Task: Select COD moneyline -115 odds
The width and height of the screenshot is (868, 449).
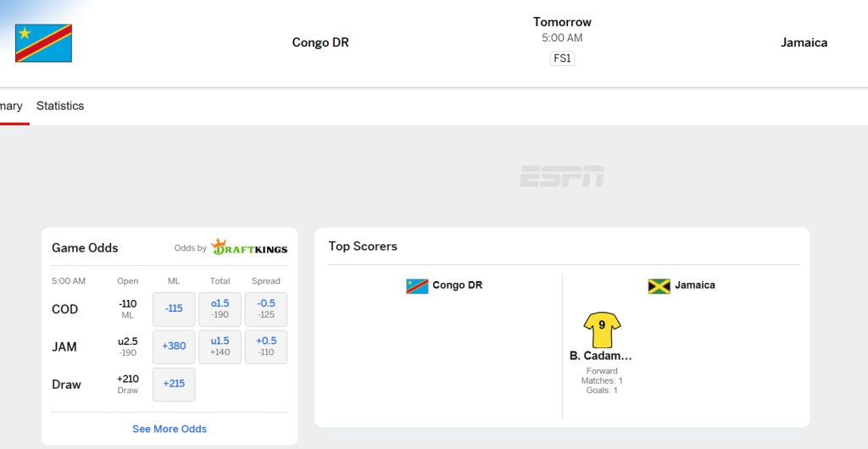Action: click(174, 309)
